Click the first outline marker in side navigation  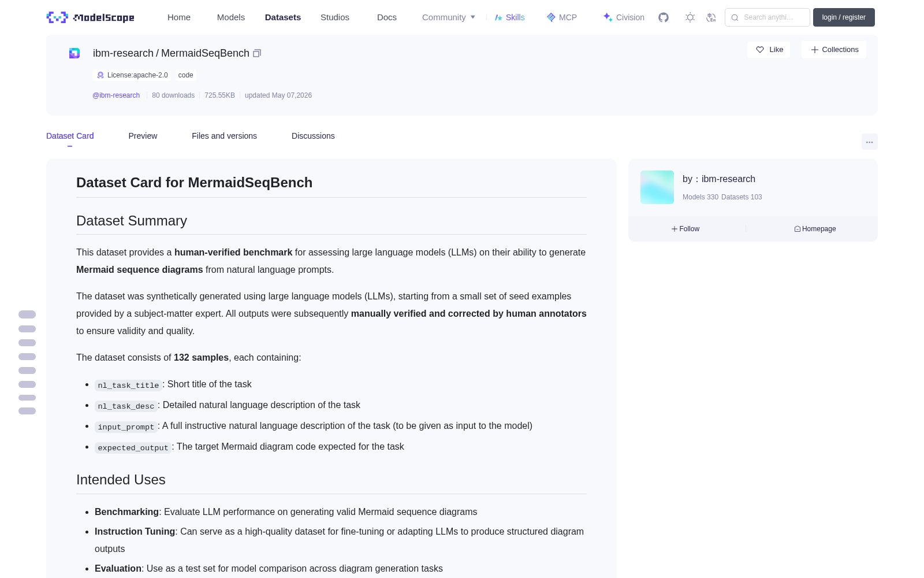[x=27, y=314]
